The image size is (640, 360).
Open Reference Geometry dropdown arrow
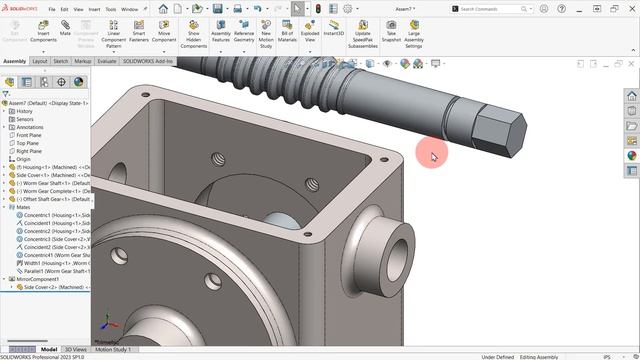click(244, 52)
